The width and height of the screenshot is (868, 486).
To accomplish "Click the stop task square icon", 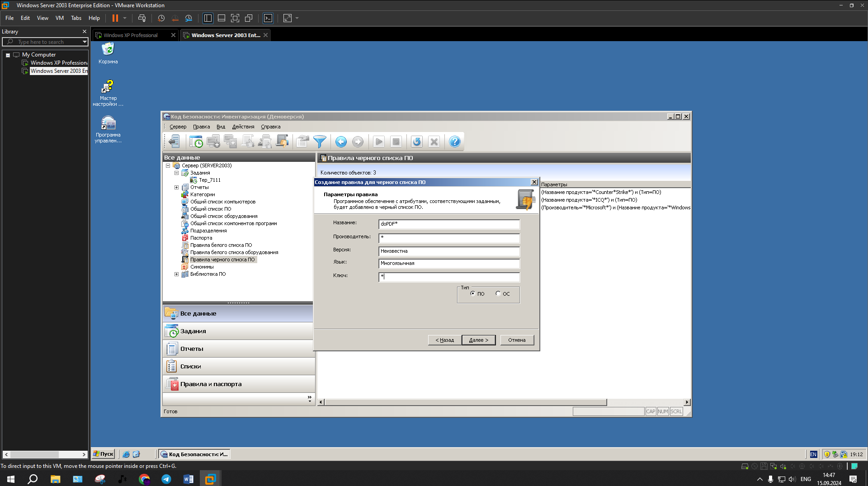I will click(x=396, y=142).
